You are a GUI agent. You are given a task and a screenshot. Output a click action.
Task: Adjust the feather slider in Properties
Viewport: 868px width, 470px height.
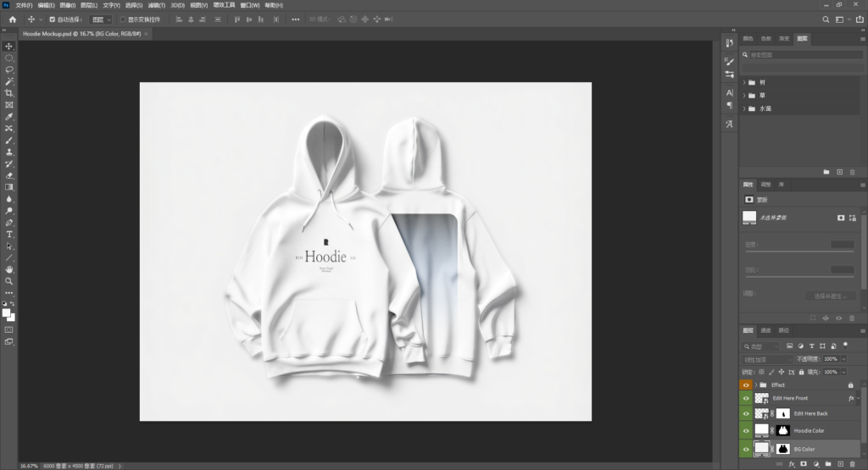pyautogui.click(x=799, y=277)
